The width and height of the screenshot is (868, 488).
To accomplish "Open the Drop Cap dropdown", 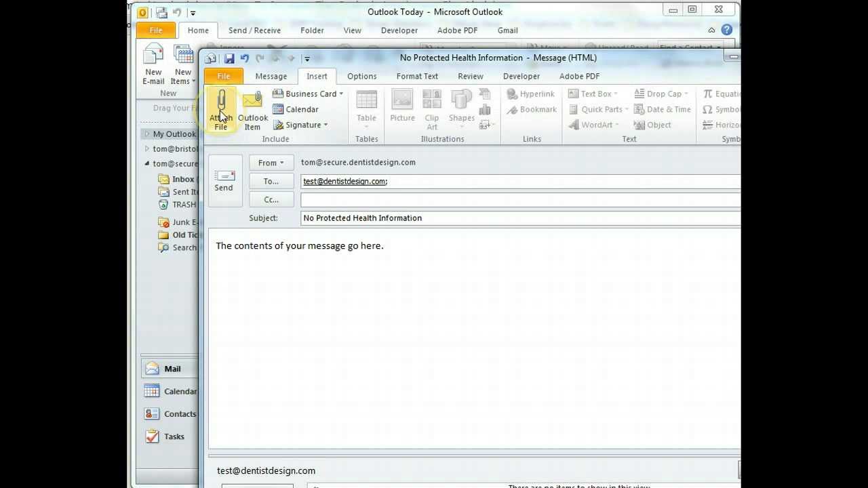I will (x=686, y=94).
